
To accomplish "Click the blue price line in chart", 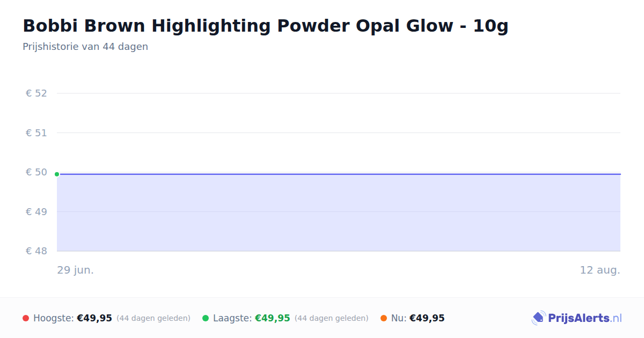I will [x=339, y=174].
